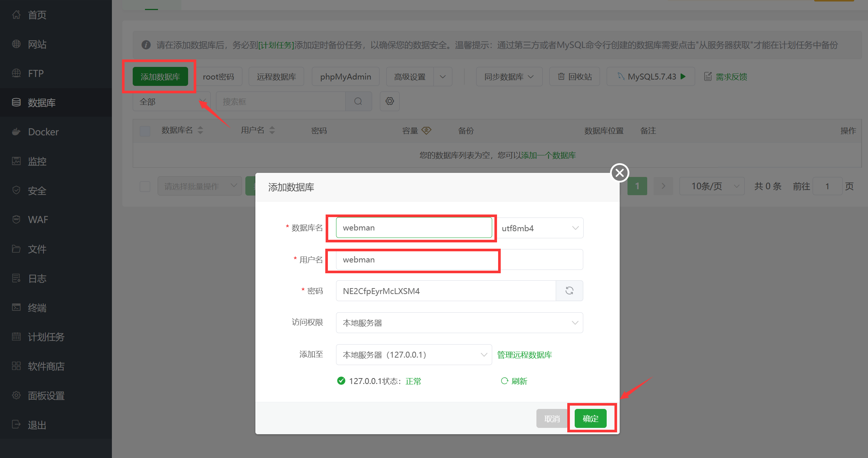Viewport: 868px width, 458px height.
Task: Click the green play arrow beside MySQL5.7.43
Action: [x=683, y=77]
